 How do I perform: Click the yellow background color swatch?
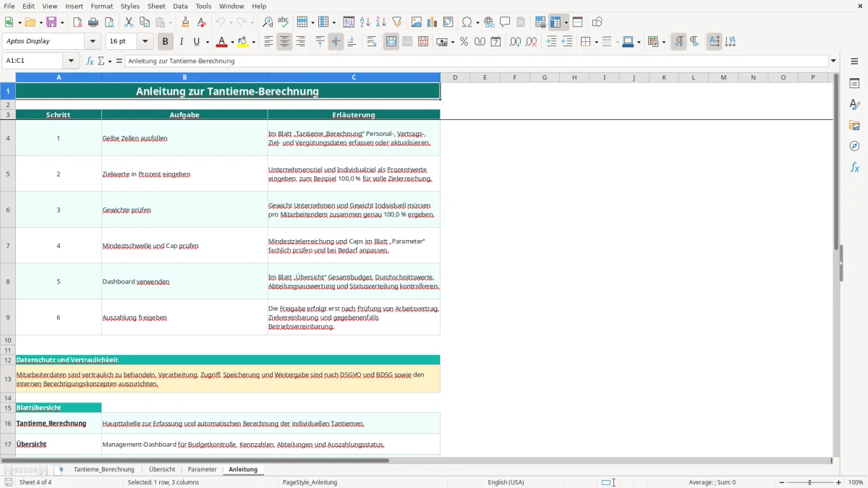tap(243, 42)
